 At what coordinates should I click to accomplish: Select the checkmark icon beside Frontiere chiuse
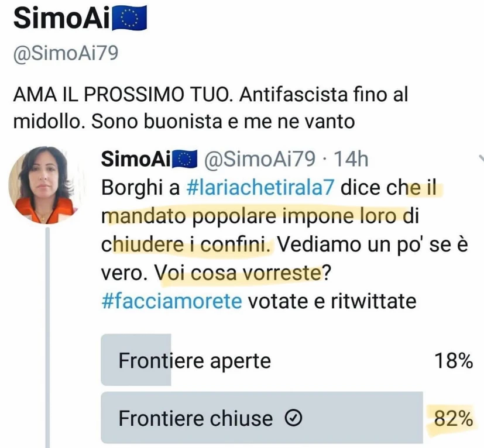(x=293, y=418)
